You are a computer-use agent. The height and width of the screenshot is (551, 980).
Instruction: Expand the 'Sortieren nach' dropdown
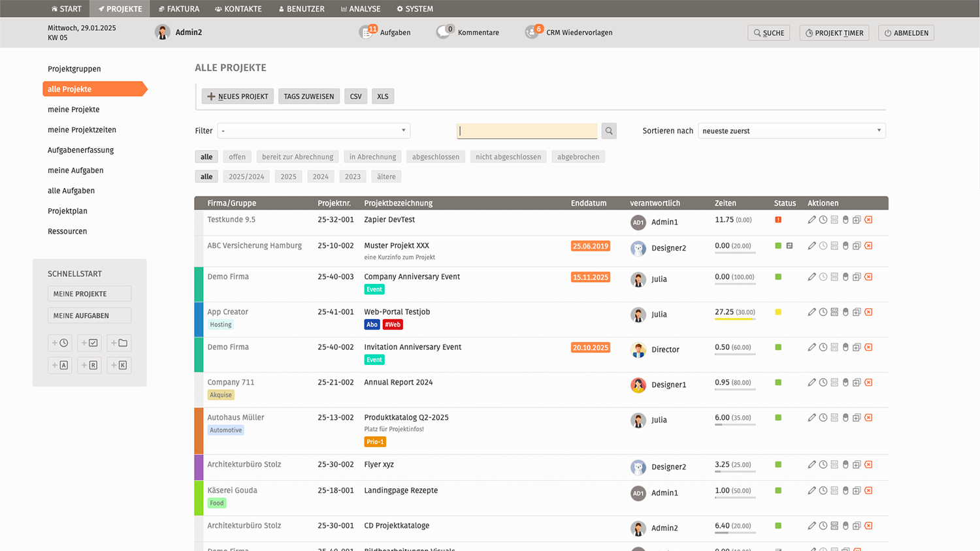tap(791, 131)
